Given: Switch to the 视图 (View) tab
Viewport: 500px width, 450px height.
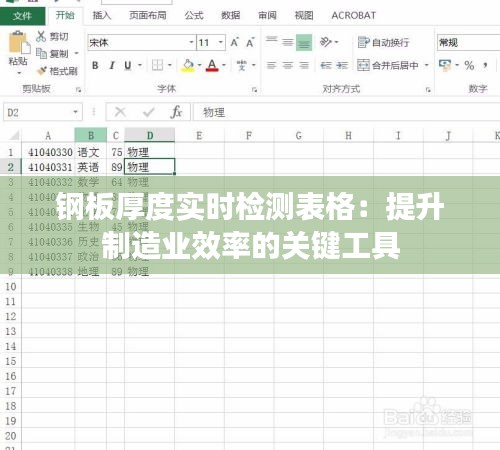Looking at the screenshot, I should click(304, 15).
